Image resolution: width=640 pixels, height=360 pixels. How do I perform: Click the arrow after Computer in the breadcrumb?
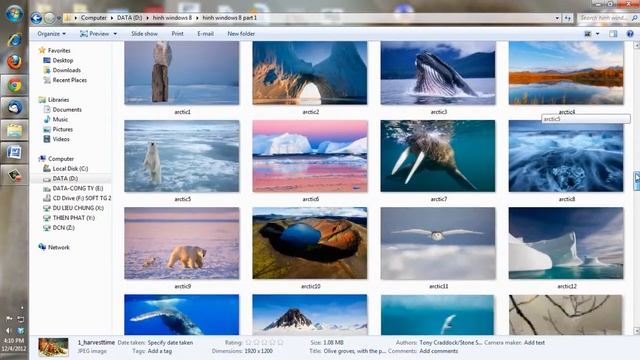[x=112, y=18]
